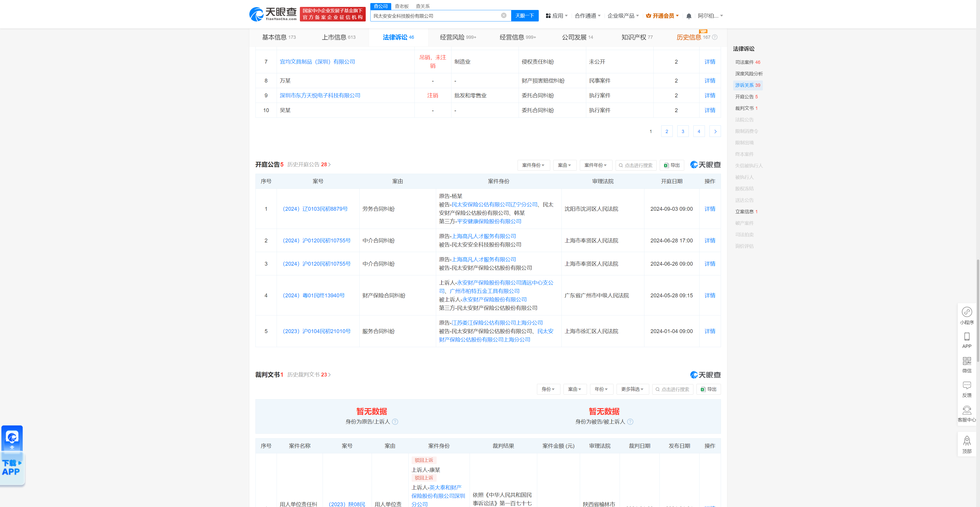View 详情 for 2024-06-28 17:00 hearing

click(709, 241)
